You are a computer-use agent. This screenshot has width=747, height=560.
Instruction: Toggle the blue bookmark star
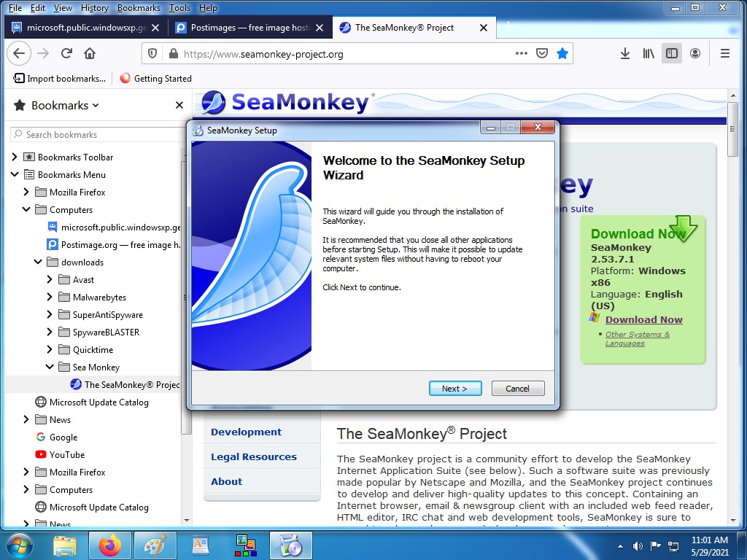pyautogui.click(x=562, y=53)
